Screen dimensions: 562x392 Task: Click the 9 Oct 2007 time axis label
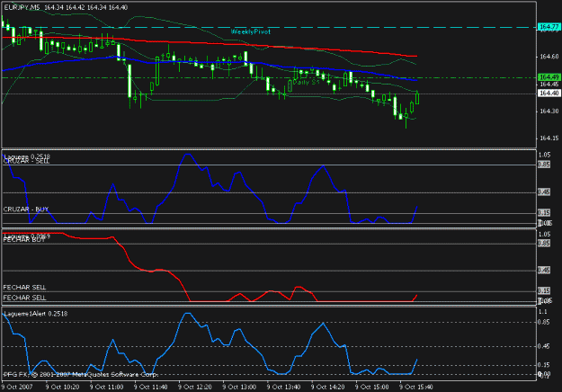(17, 387)
